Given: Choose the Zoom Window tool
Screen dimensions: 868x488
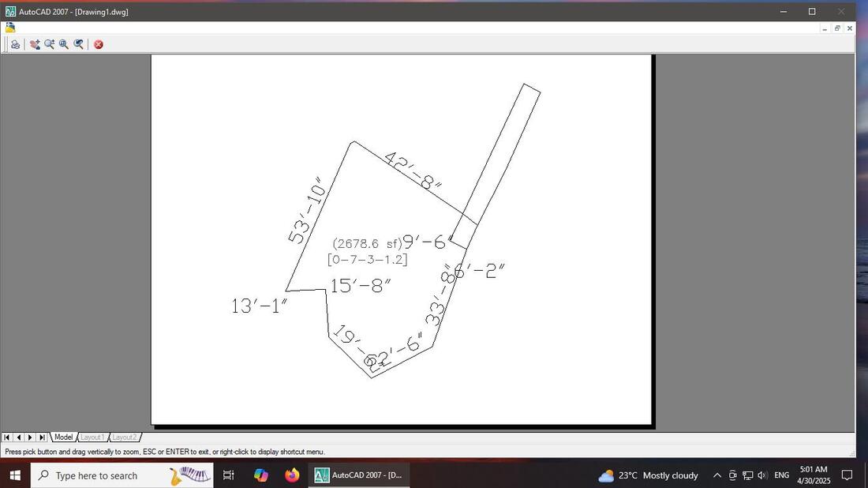Looking at the screenshot, I should click(64, 44).
